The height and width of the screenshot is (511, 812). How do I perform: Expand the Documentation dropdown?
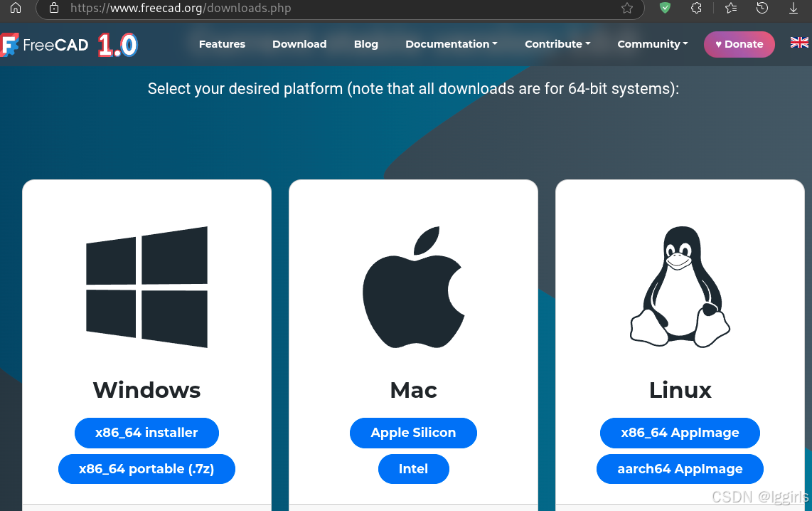click(x=451, y=44)
